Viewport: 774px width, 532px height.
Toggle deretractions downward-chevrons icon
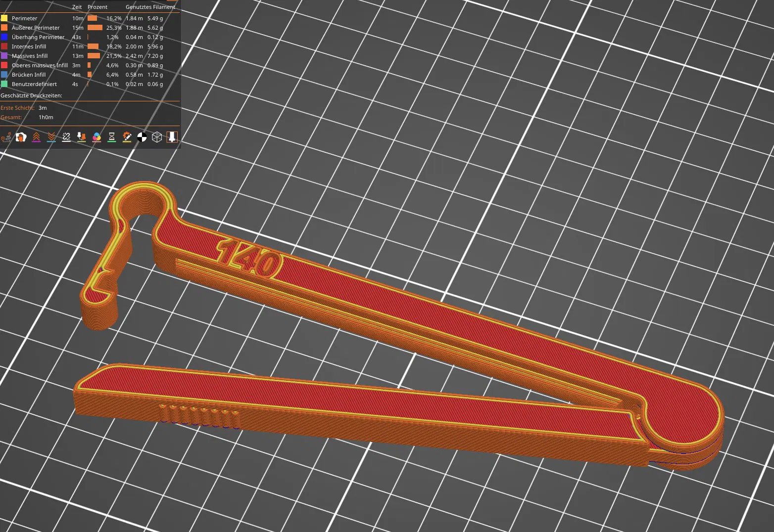point(51,137)
